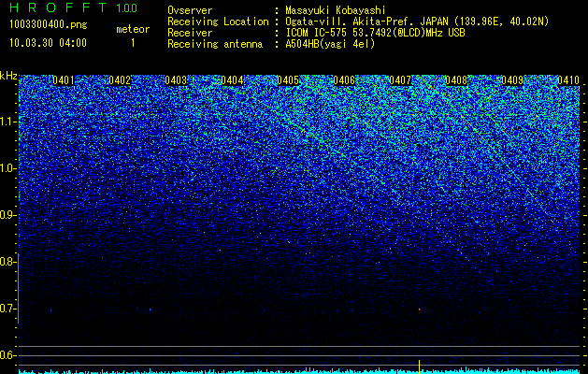Click observer name Masayuki Kobayashi

(336, 10)
